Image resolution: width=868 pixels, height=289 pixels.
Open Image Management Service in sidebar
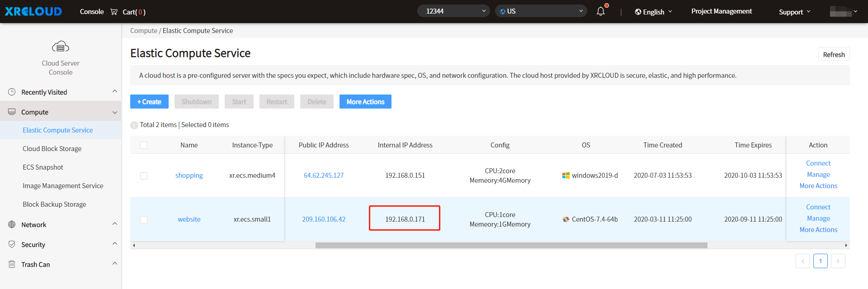(x=63, y=185)
